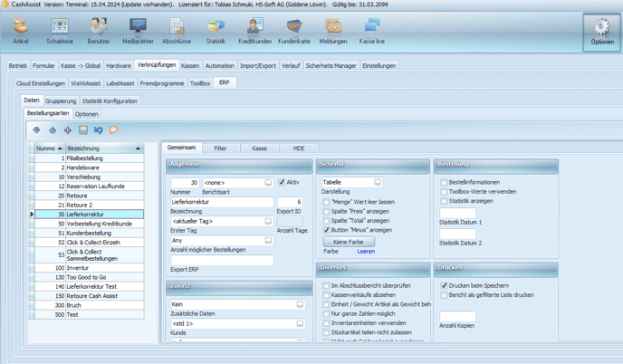Viewport: 623px width, 364px height.
Task: Open the Mediacenter module
Action: [x=138, y=31]
